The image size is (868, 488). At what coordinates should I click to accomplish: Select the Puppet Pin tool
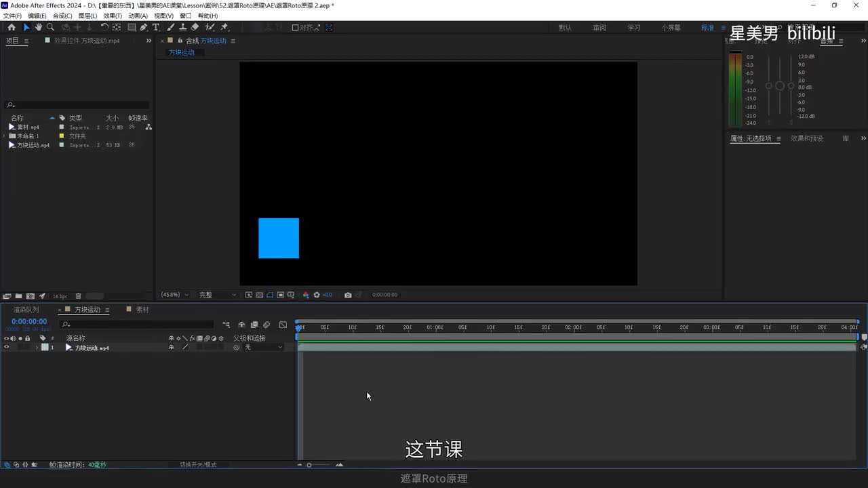click(x=224, y=28)
